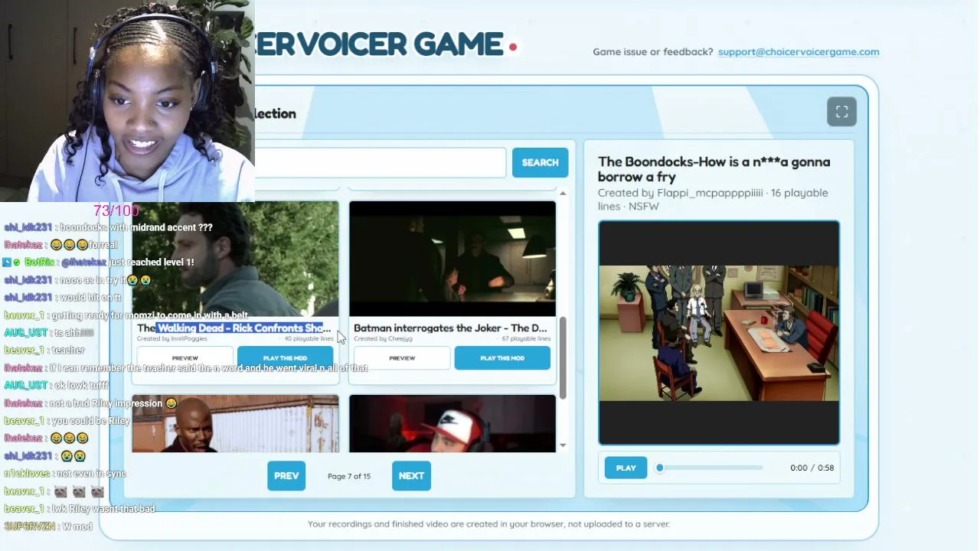
Task: Play the Batman interrogates the Joker mod
Action: [502, 358]
